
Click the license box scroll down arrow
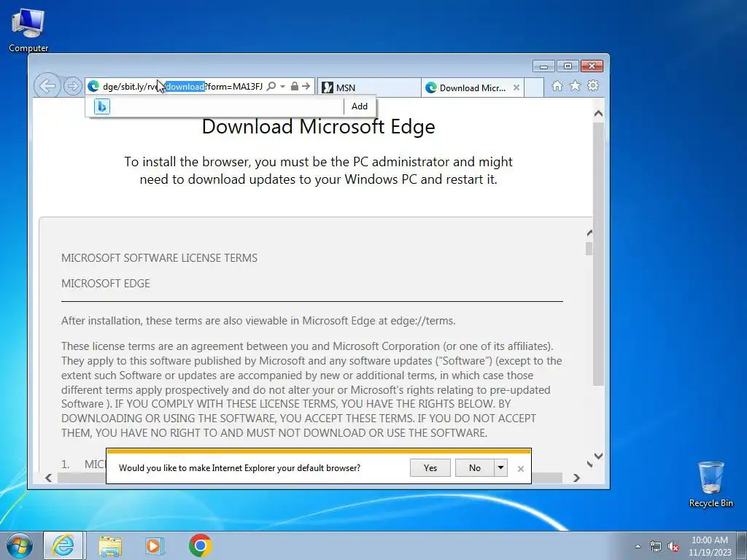[x=589, y=464]
